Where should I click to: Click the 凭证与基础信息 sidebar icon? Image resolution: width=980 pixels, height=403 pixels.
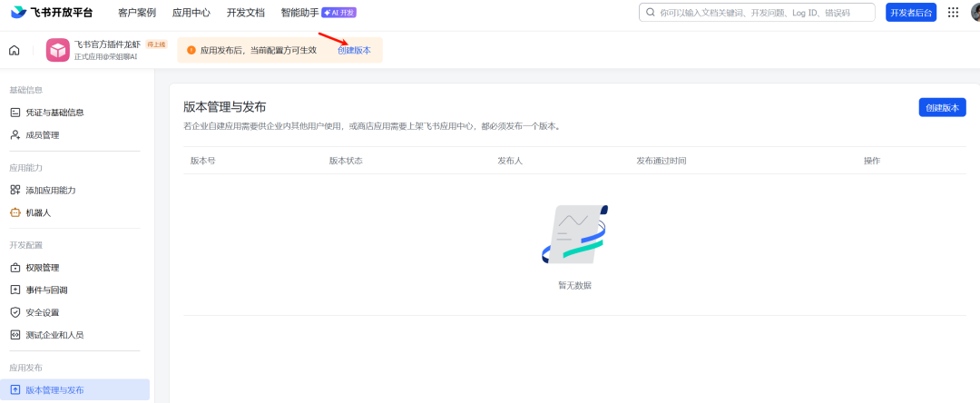[x=15, y=113]
